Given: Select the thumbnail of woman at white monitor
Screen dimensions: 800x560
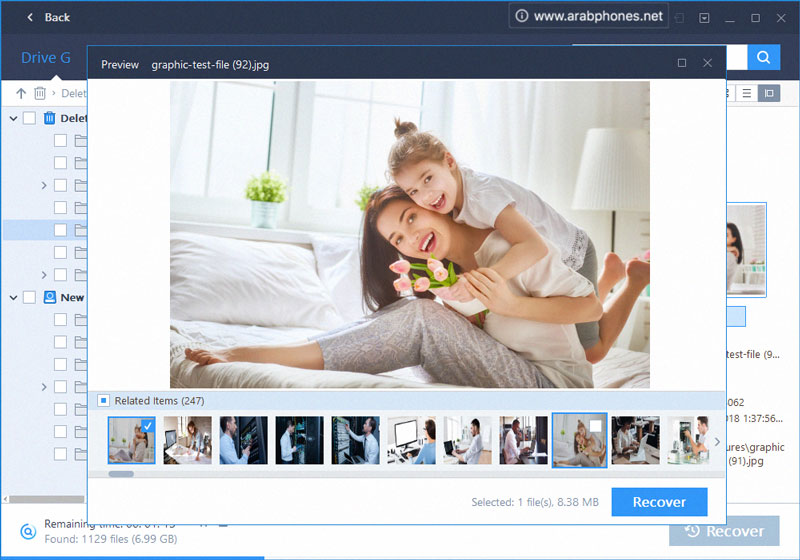Looking at the screenshot, I should point(411,440).
